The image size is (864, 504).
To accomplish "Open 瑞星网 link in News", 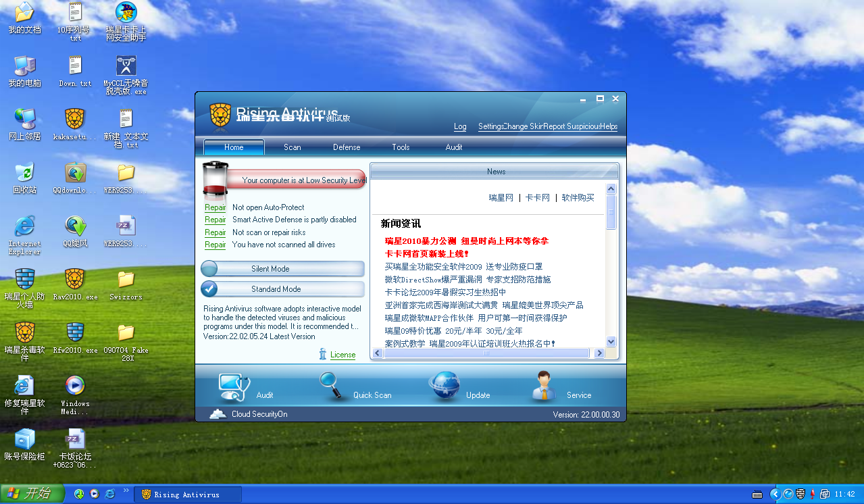I will point(501,198).
